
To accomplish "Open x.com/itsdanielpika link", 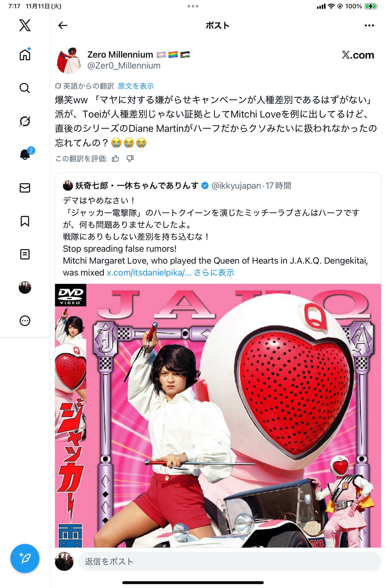I will [149, 272].
